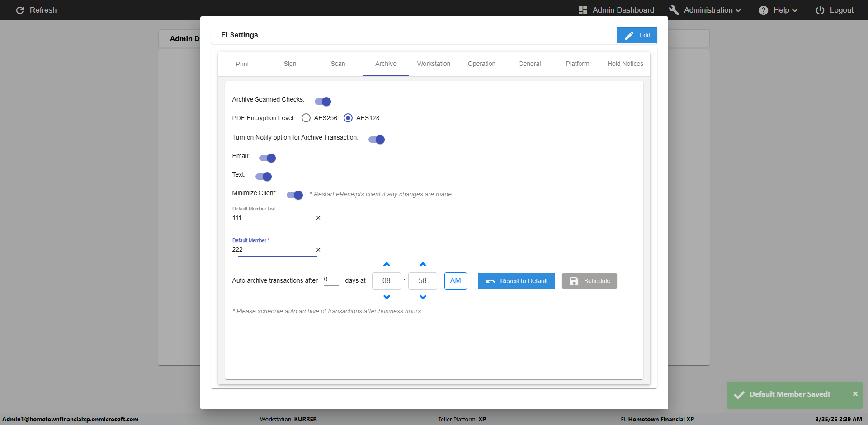Toggle the Minimize Client switch
The width and height of the screenshot is (868, 425).
point(295,195)
